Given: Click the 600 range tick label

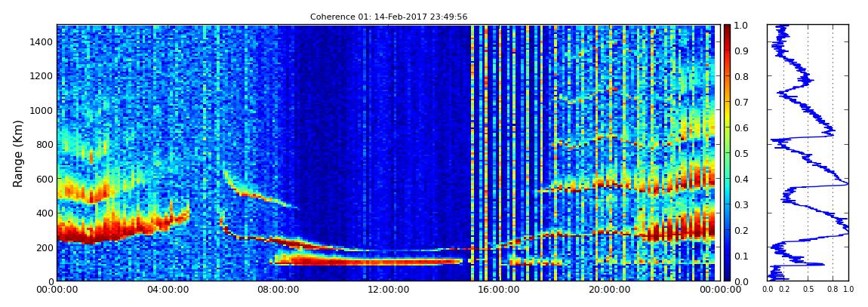Looking at the screenshot, I should [44, 179].
